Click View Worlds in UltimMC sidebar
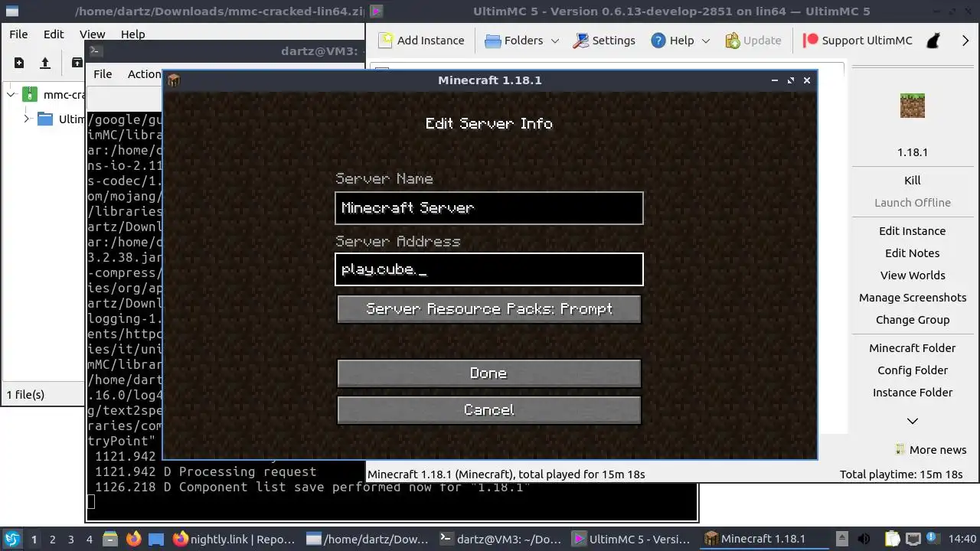This screenshot has width=980, height=551. (x=912, y=275)
